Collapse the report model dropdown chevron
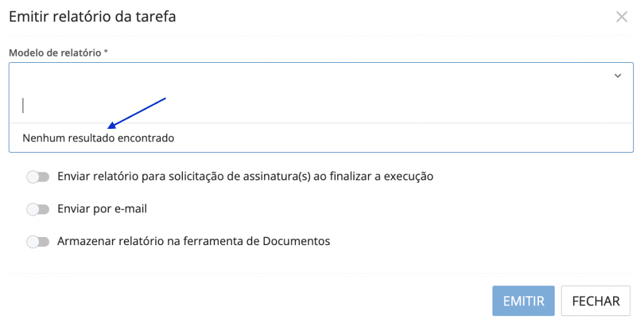Viewport: 644px width, 323px height. pyautogui.click(x=618, y=75)
